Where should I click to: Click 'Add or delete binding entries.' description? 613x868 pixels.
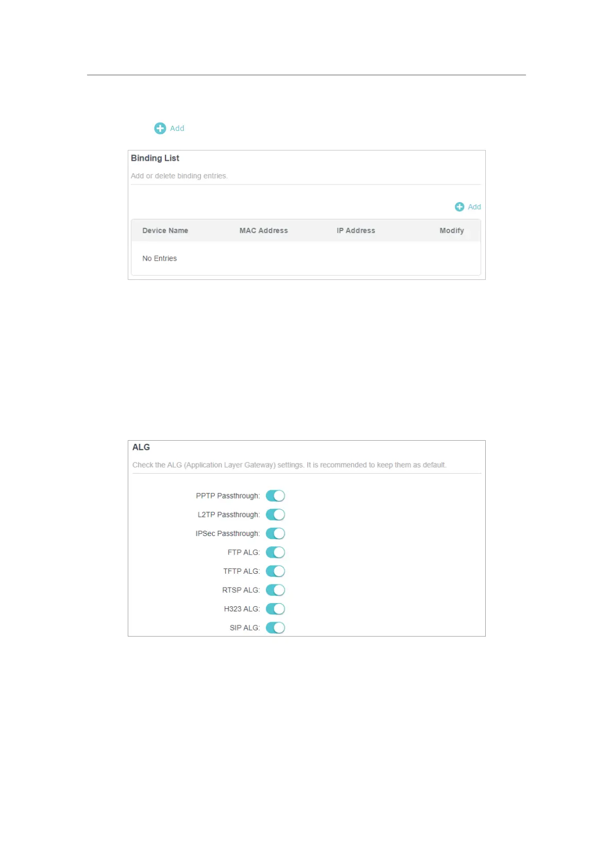click(179, 176)
